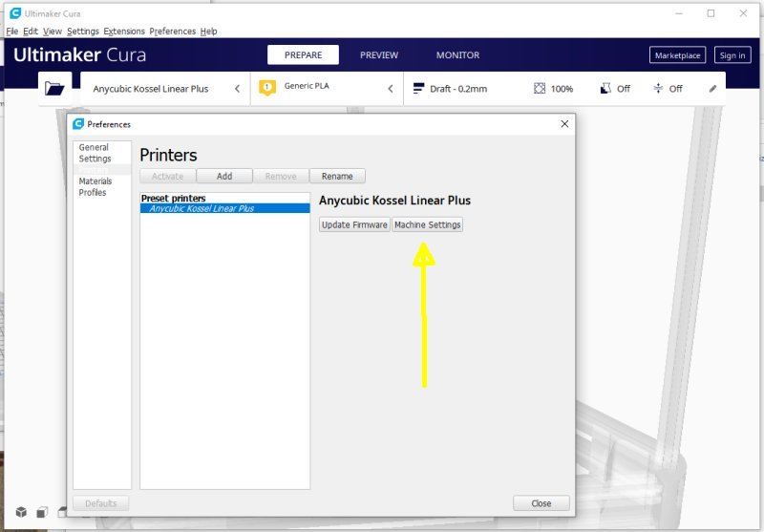Open print settings pencil edit icon
Image resolution: width=764 pixels, height=532 pixels.
(712, 89)
